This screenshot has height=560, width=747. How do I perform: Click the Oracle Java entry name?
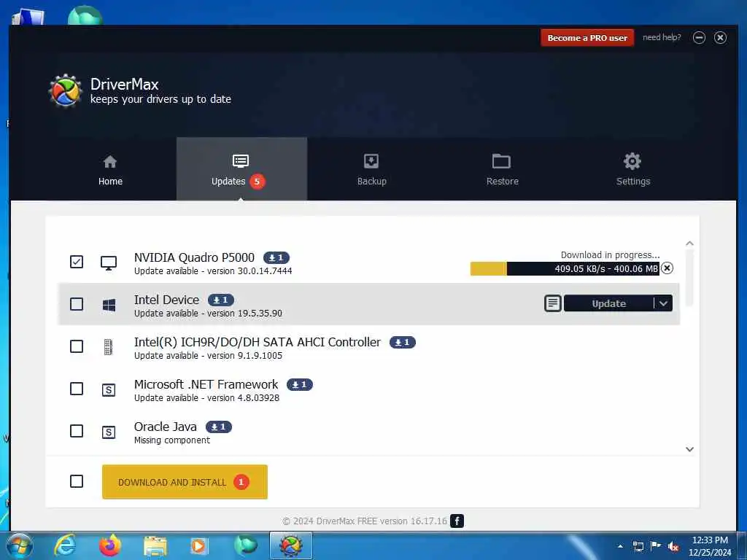point(166,427)
